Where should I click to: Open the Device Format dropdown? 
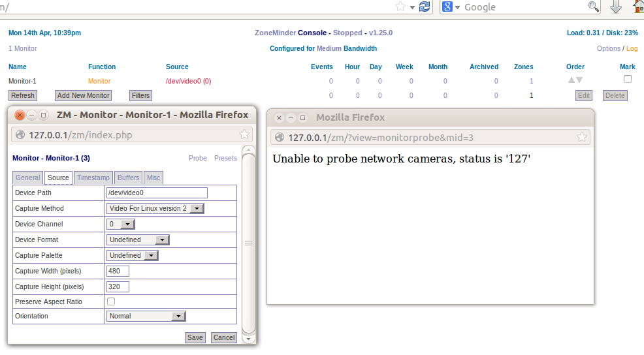coord(138,239)
